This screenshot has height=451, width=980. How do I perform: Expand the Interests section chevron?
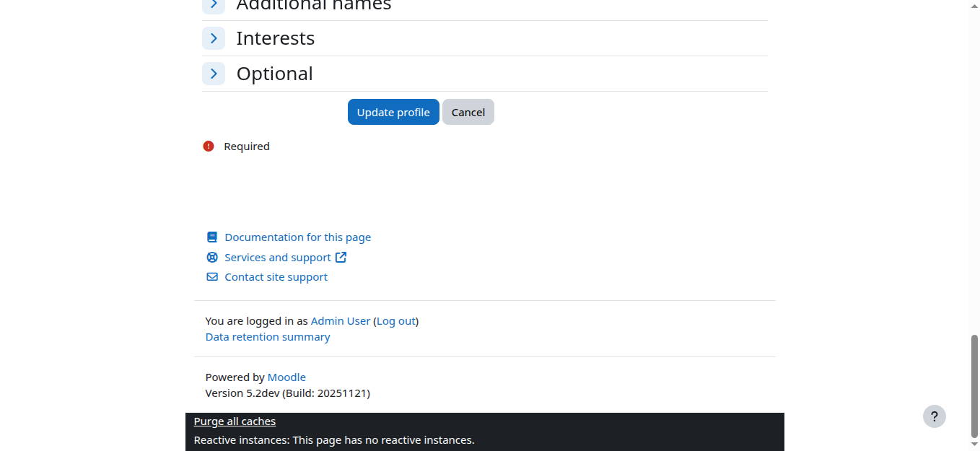[x=214, y=38]
